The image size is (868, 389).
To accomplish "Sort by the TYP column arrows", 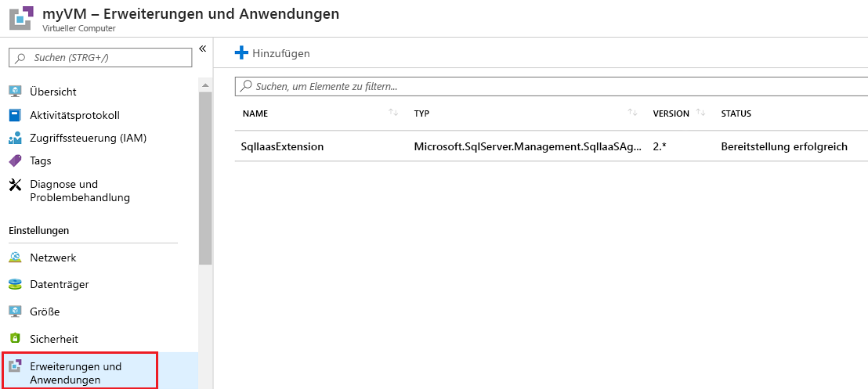I will [633, 113].
